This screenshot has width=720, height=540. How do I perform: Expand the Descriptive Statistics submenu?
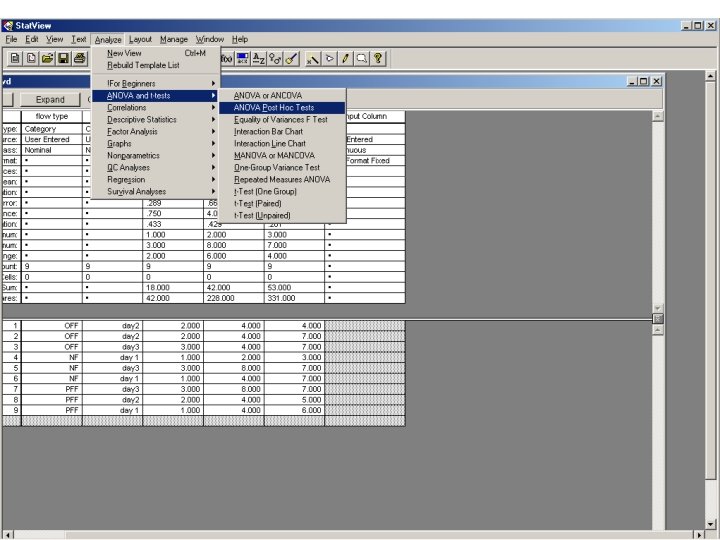point(156,119)
